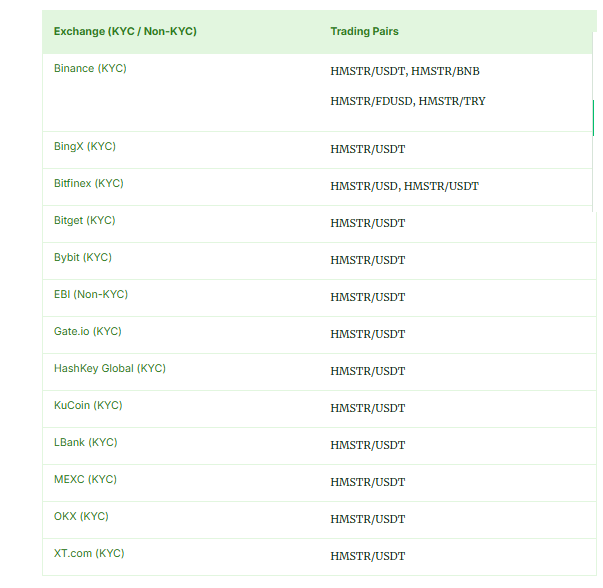Screen dimensions: 603x588
Task: Select the LBank (KYC) exchange entry
Action: [86, 443]
